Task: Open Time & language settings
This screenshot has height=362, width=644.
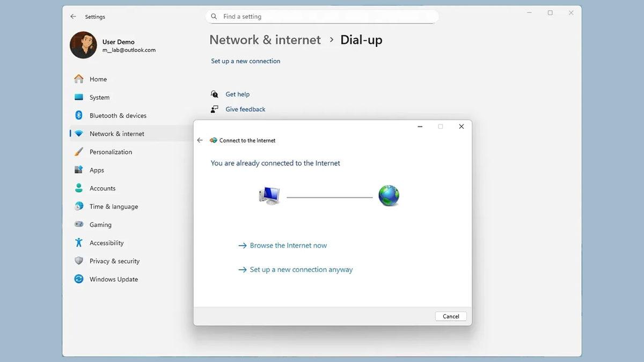Action: click(113, 206)
